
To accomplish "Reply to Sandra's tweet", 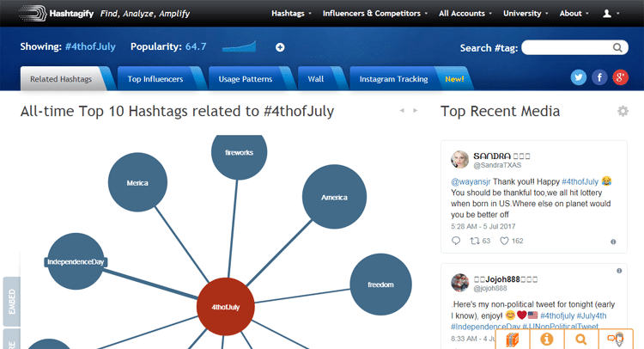I will tap(456, 241).
